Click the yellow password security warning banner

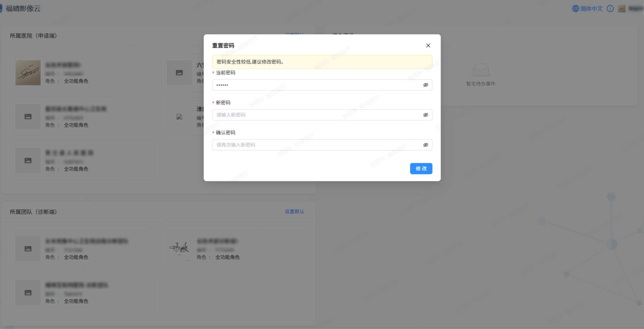pos(322,62)
